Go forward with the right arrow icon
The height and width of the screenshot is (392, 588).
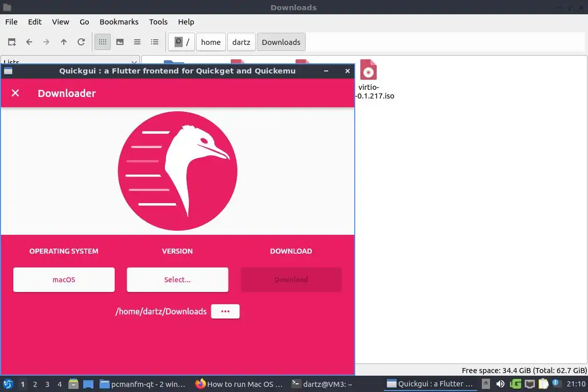pyautogui.click(x=46, y=42)
